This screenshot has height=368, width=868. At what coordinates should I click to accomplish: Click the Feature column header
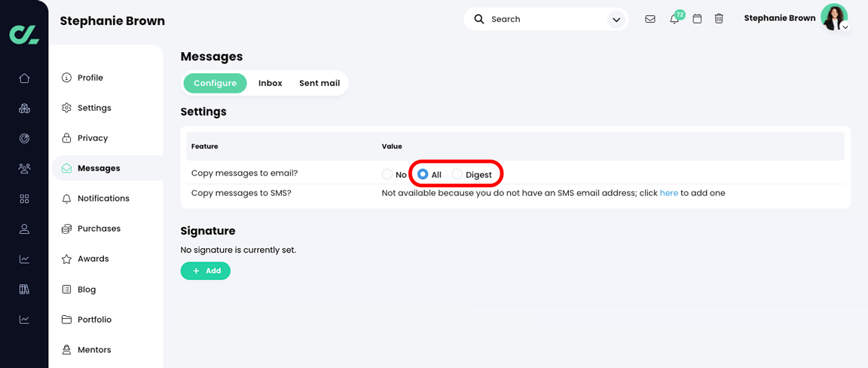click(x=204, y=146)
